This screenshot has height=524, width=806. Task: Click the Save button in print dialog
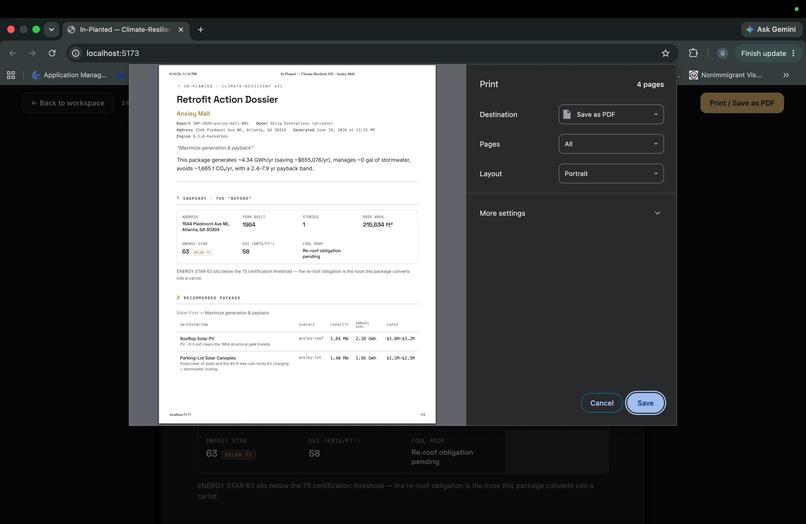click(646, 403)
